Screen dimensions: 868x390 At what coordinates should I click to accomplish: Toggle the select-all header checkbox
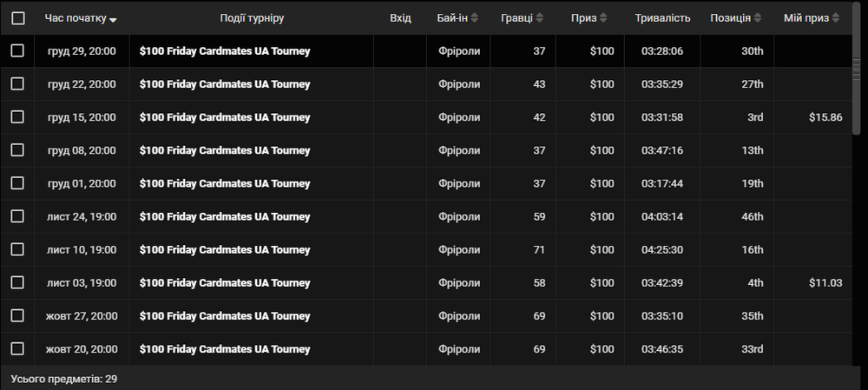[x=18, y=18]
